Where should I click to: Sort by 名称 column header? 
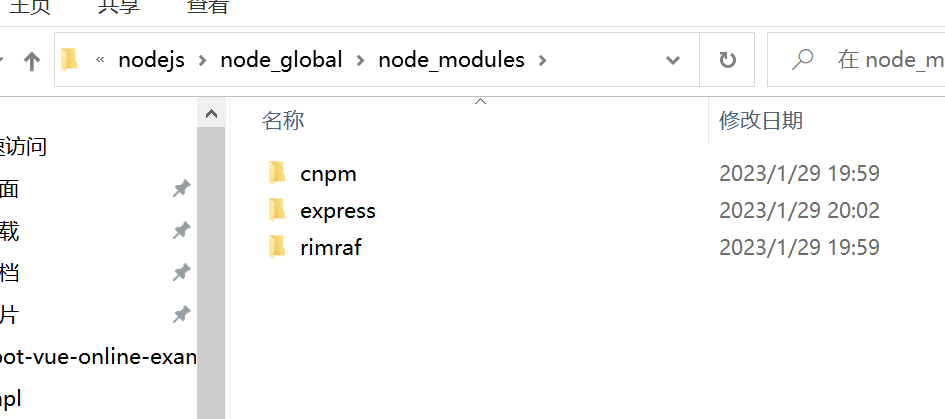coord(283,121)
